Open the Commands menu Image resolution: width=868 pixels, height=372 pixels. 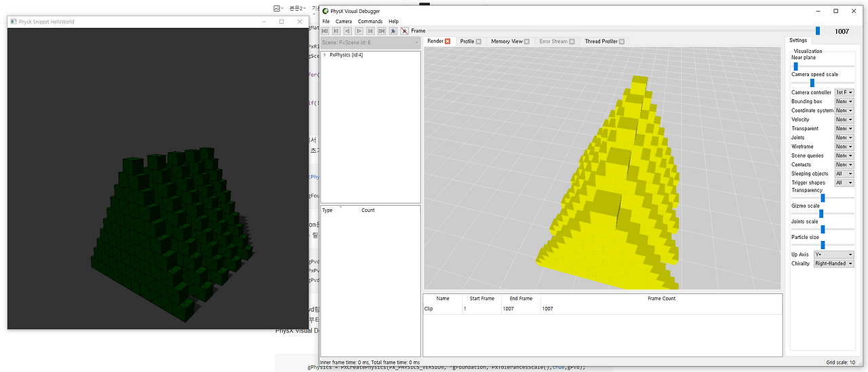tap(370, 21)
